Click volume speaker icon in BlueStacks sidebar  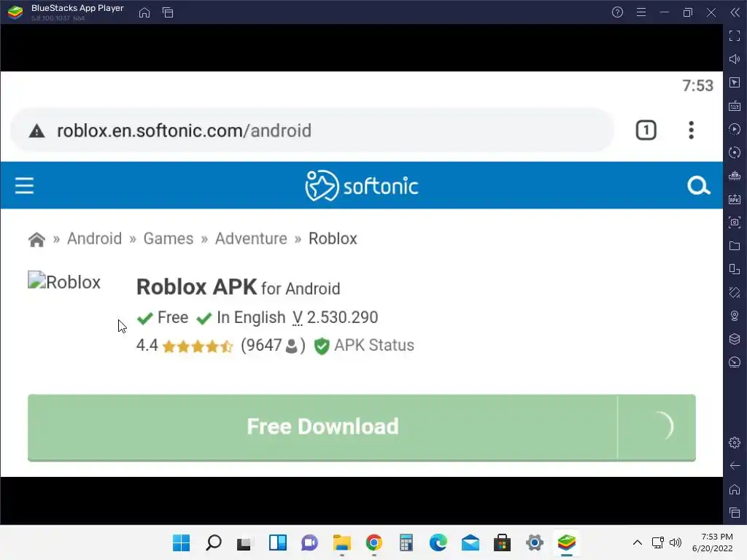735,59
